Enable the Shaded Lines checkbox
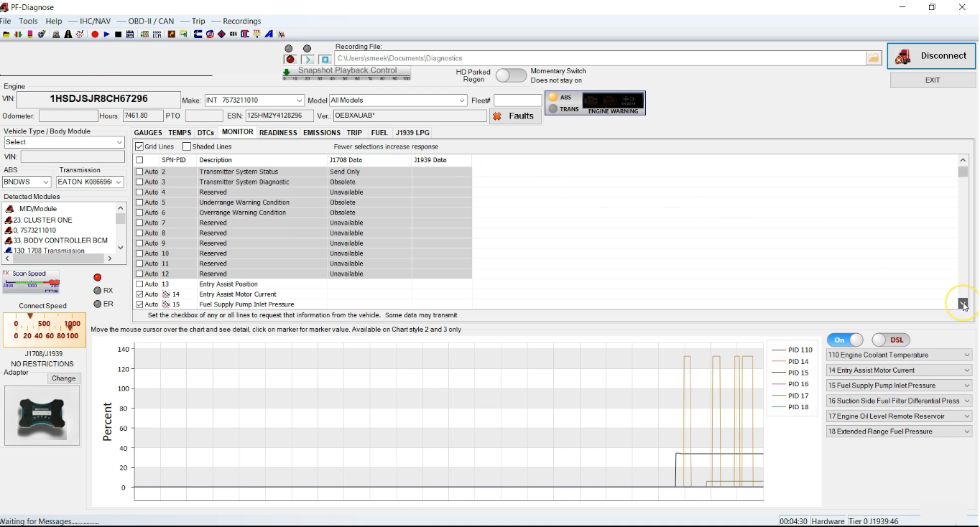The width and height of the screenshot is (980, 527). (187, 146)
